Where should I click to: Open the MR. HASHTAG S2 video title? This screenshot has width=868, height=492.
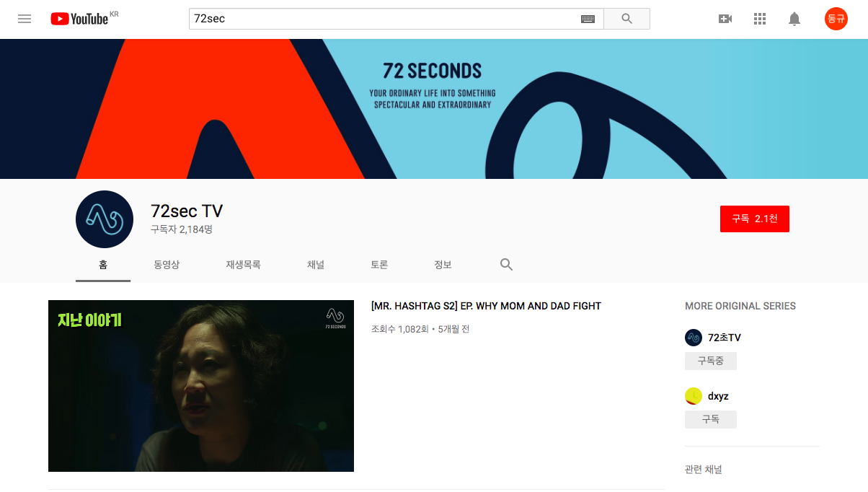coord(486,306)
